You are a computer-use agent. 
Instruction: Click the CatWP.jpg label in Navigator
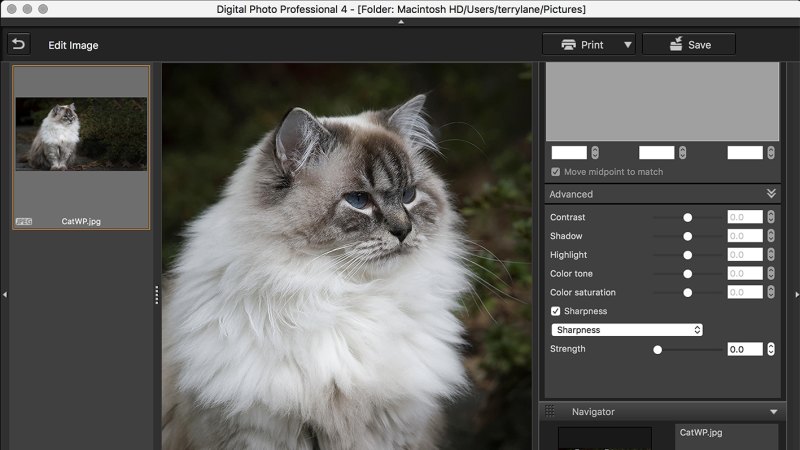click(x=701, y=433)
